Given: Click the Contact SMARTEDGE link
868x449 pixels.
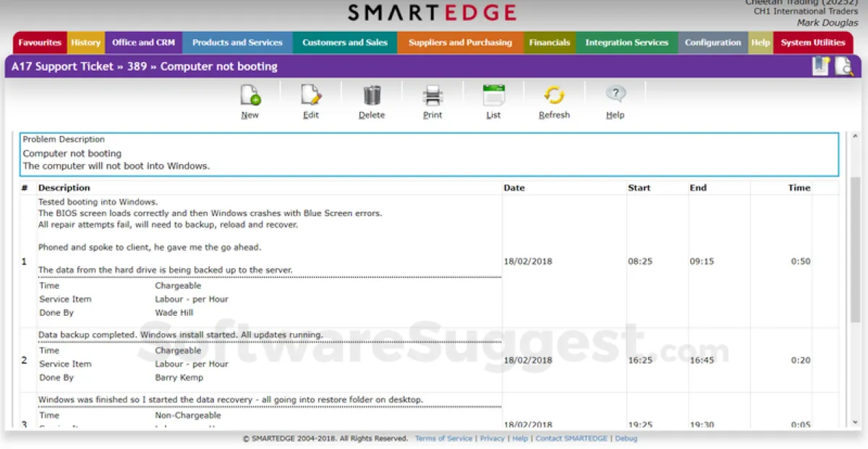Looking at the screenshot, I should point(571,438).
